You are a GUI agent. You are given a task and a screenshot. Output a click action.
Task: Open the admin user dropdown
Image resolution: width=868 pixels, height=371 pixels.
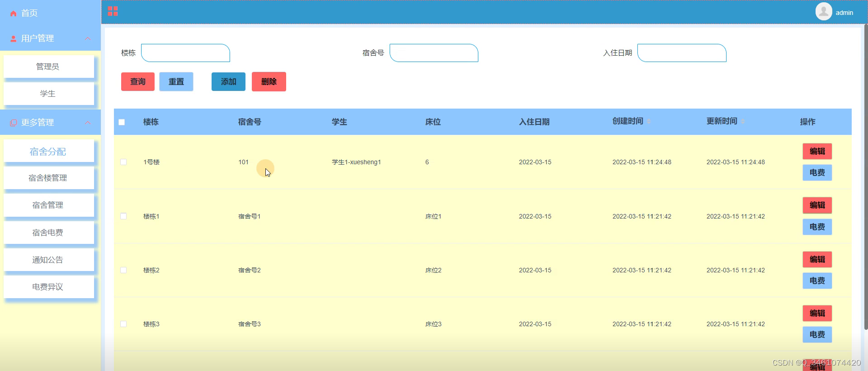(844, 13)
